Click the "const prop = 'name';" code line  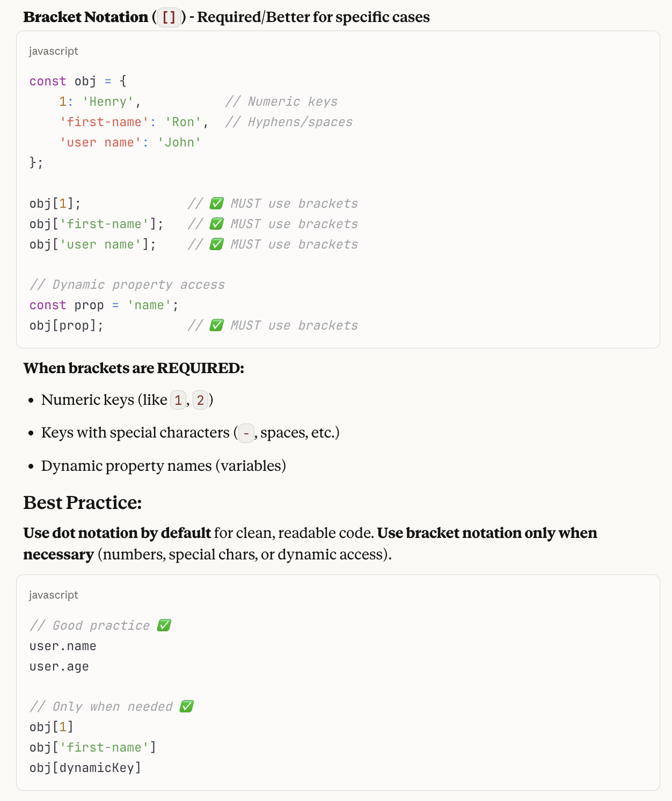104,305
